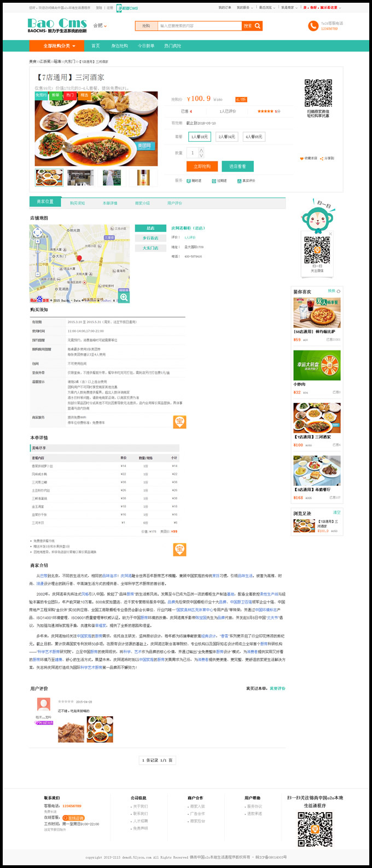Expand 我是商家 menu in top bar

[x=289, y=8]
